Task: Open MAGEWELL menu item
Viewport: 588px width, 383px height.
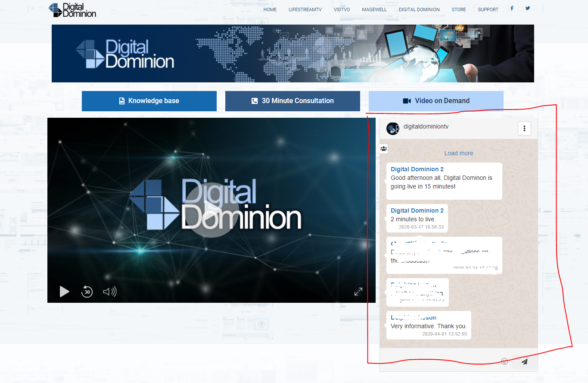Action: tap(374, 9)
